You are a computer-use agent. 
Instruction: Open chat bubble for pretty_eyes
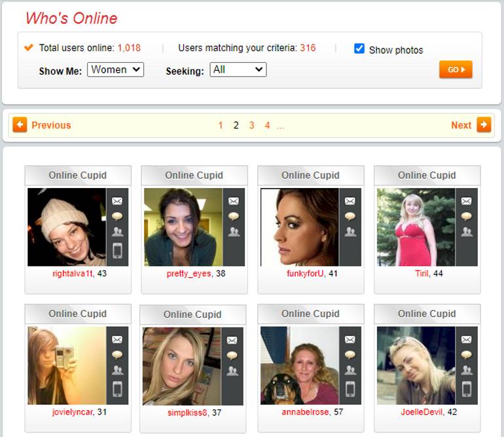pos(234,216)
